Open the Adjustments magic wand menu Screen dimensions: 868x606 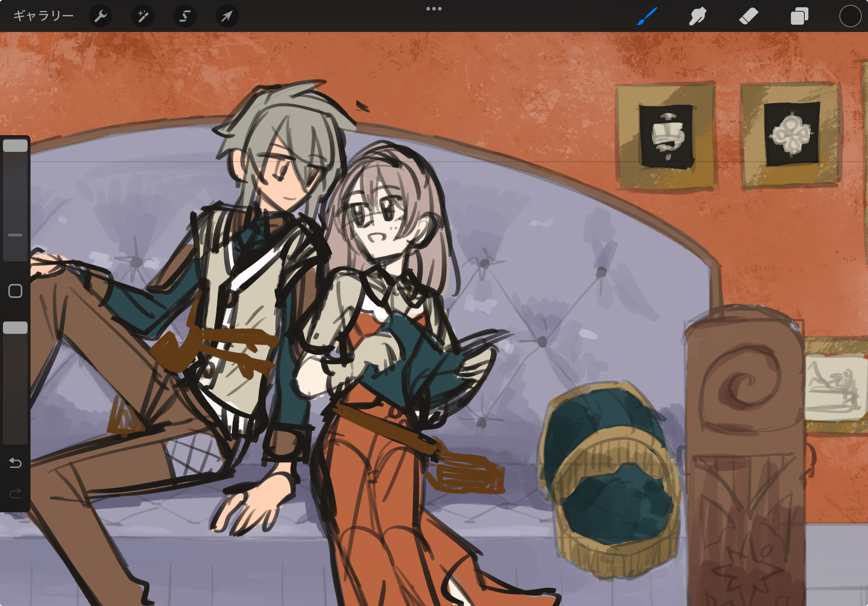coord(142,16)
